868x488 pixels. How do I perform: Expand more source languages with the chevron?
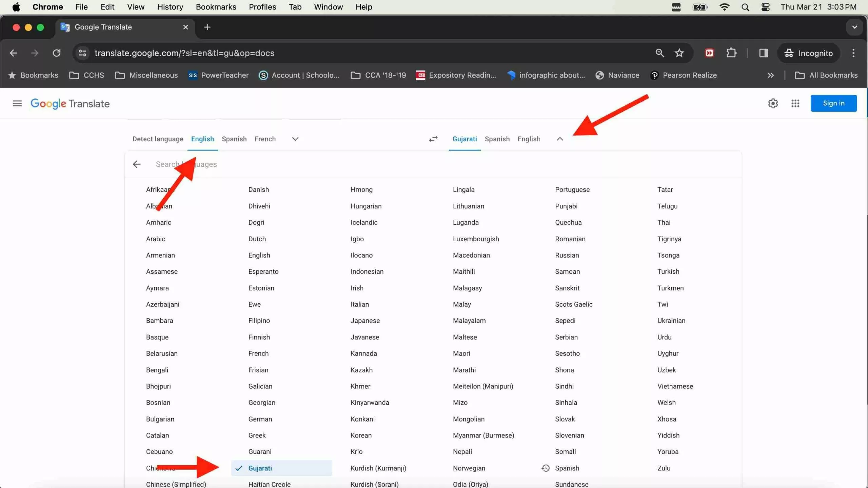294,139
